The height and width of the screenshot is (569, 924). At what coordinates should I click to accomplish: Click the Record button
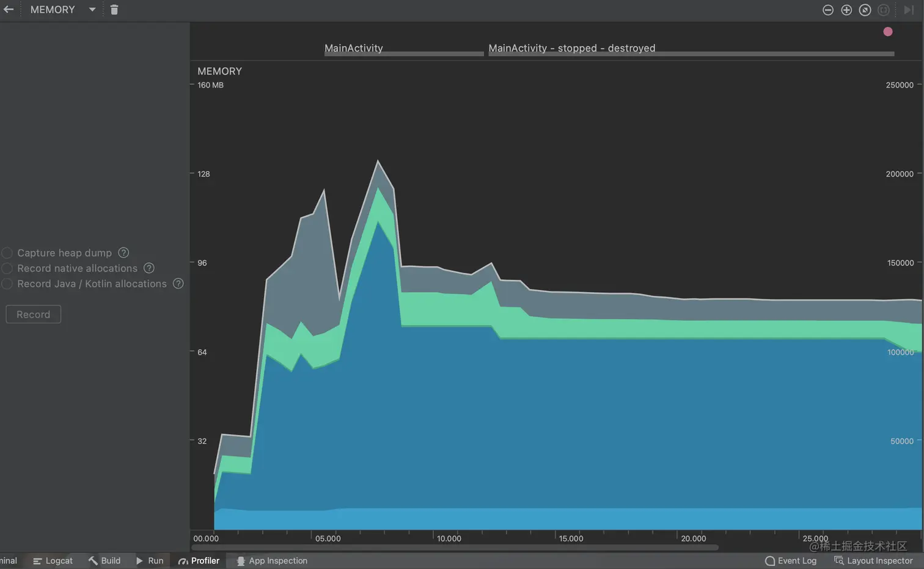[x=34, y=314]
